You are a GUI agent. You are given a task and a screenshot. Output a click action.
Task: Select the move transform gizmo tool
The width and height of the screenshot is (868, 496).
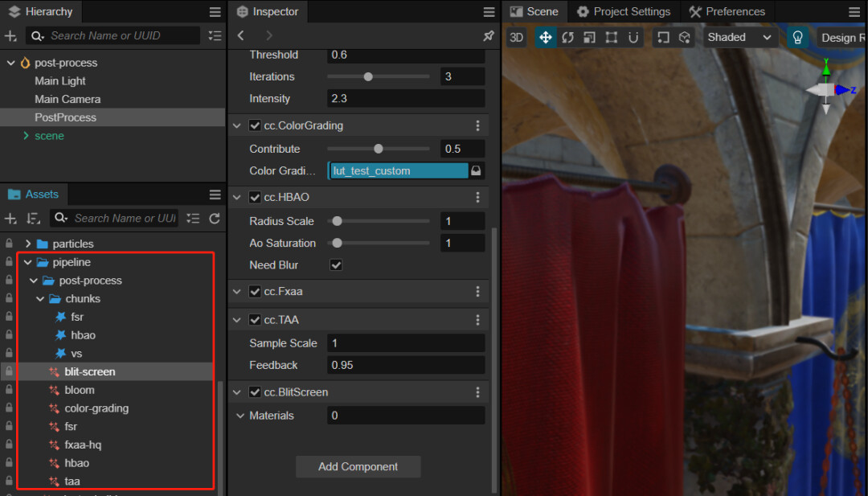[546, 38]
